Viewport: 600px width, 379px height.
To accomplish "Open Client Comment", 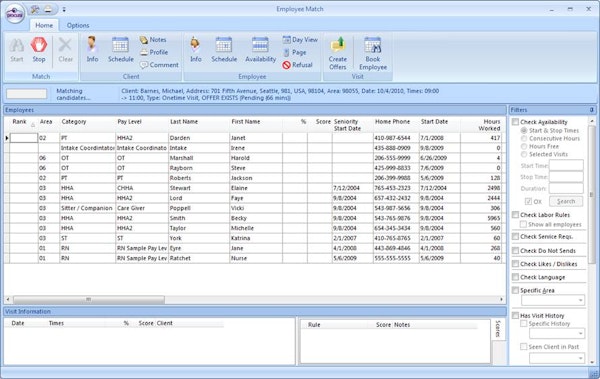I will pos(159,65).
